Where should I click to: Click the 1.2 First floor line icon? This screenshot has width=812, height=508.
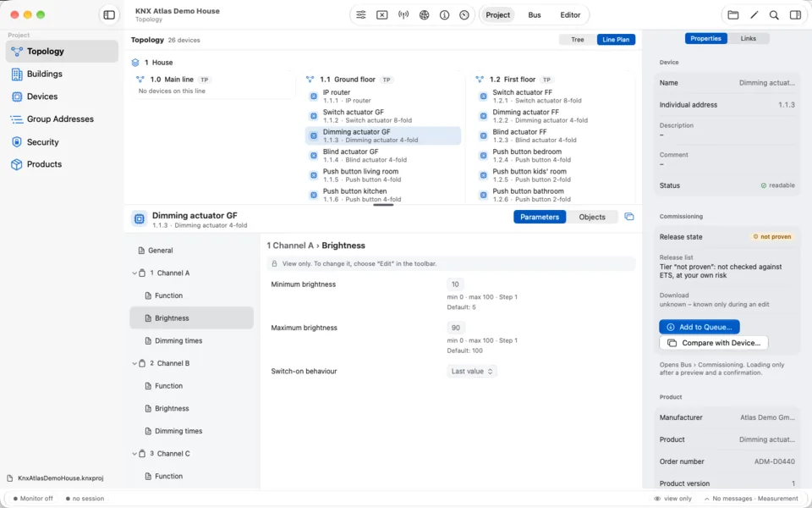[x=480, y=80]
